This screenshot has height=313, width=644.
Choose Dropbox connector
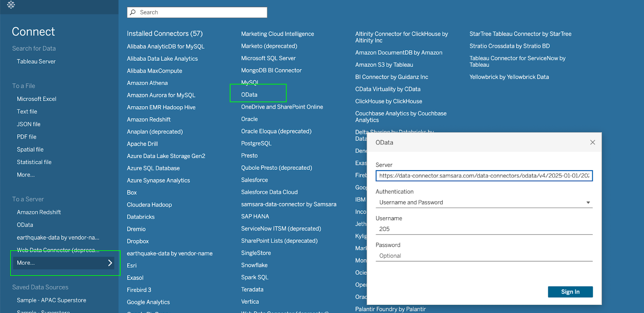coord(138,241)
